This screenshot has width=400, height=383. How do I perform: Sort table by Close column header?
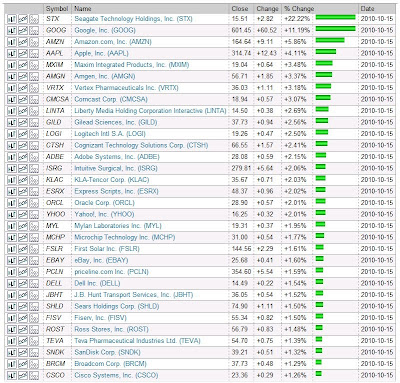[240, 9]
